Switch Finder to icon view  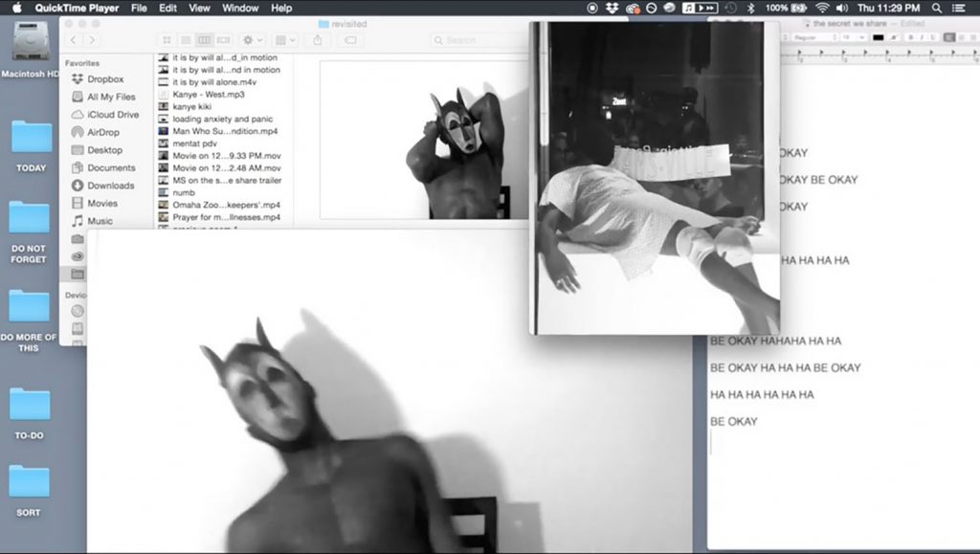coord(167,40)
